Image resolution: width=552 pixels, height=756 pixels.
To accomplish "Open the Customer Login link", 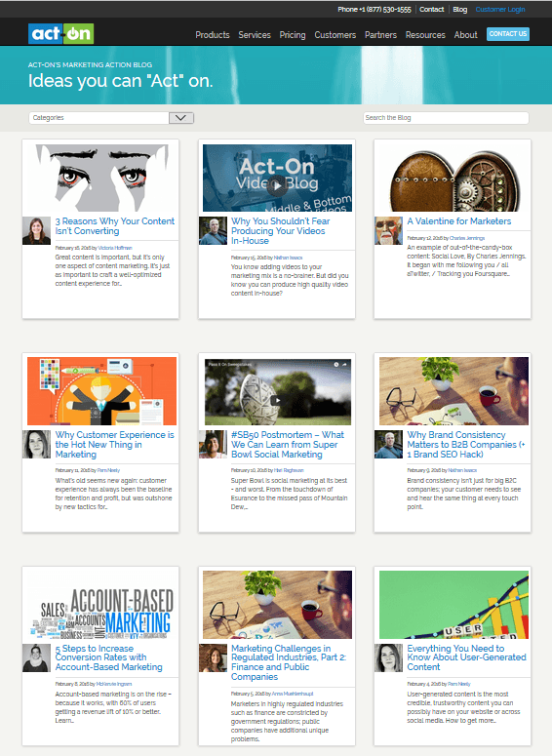I will (x=500, y=9).
